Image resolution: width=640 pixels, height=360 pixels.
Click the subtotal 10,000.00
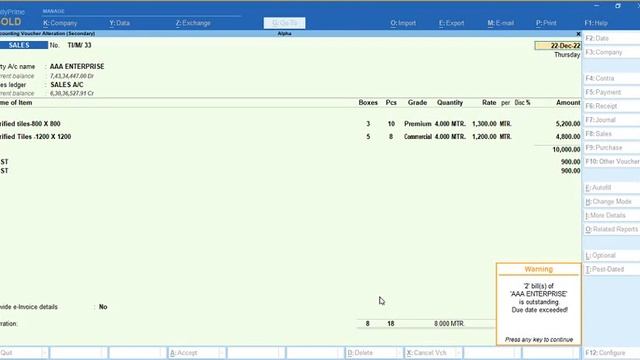point(566,150)
